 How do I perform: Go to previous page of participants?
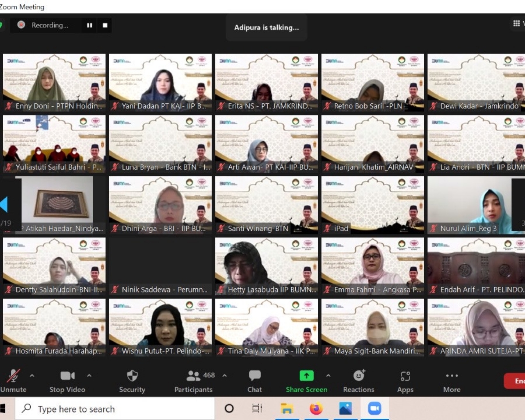click(4, 204)
